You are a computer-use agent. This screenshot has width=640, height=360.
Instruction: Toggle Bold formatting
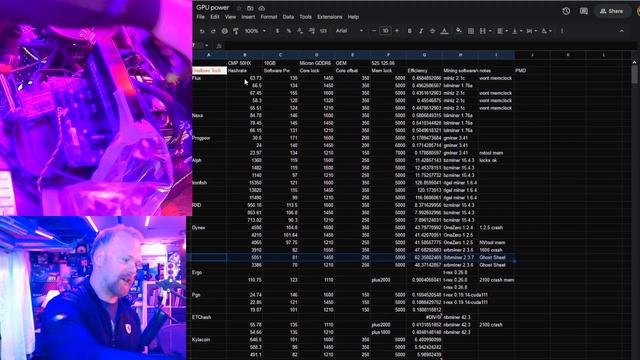pos(409,31)
